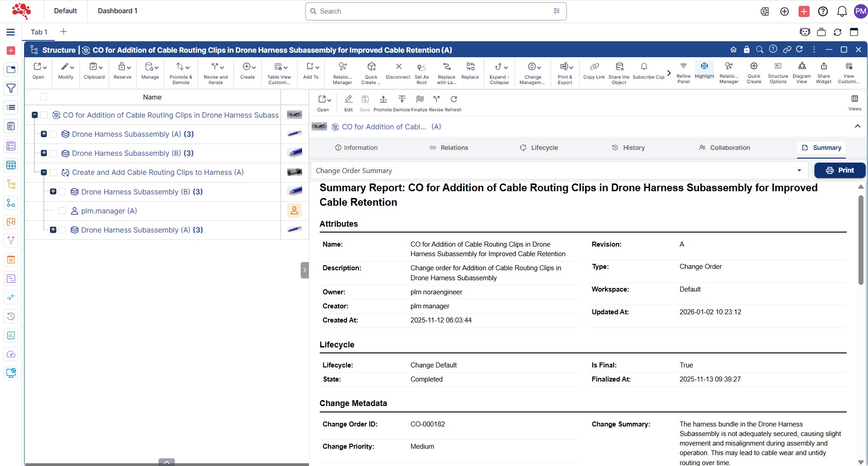This screenshot has width=868, height=466.
Task: Click into the Search field
Action: point(435,11)
